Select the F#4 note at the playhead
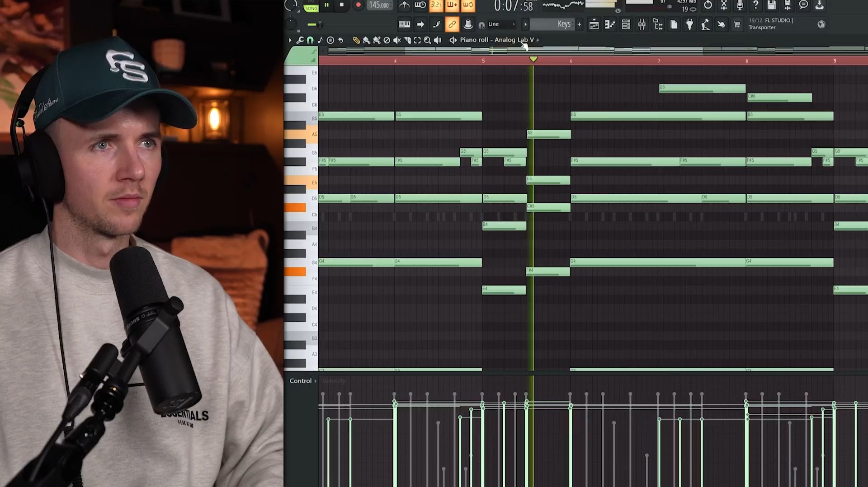The height and width of the screenshot is (487, 868). (548, 272)
